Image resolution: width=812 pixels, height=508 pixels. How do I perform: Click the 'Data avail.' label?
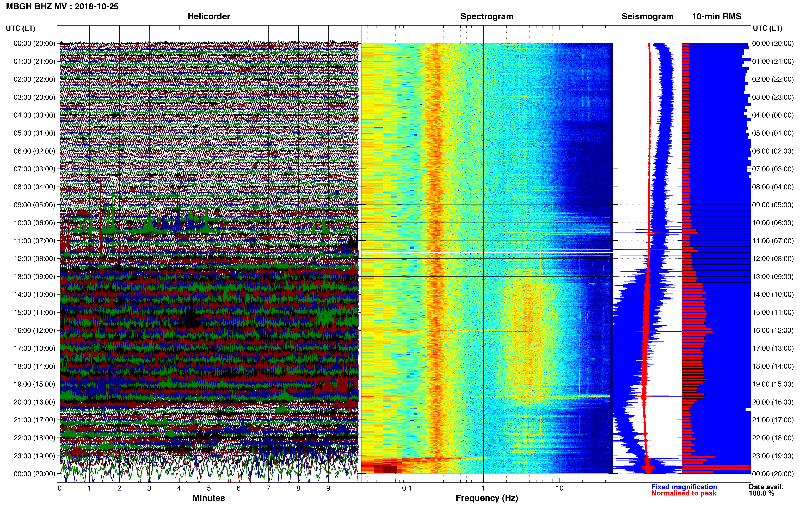(x=766, y=487)
